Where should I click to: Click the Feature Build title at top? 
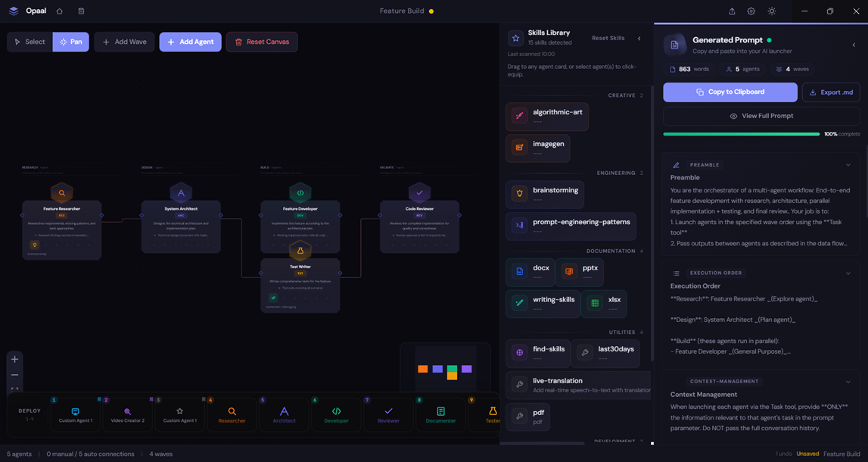(x=402, y=11)
